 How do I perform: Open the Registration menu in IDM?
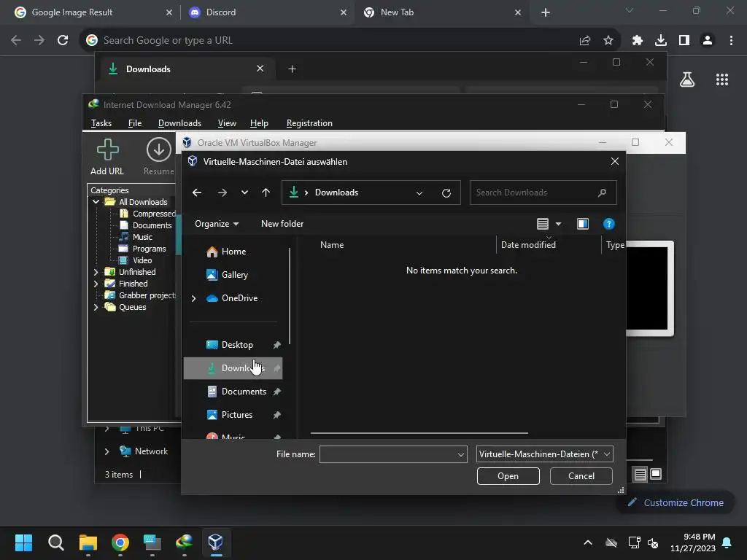[309, 123]
